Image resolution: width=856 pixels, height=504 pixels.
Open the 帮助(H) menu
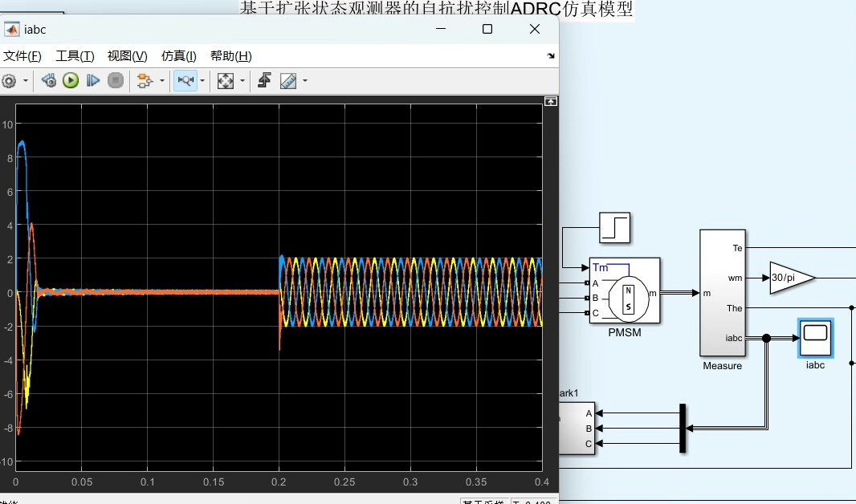231,56
